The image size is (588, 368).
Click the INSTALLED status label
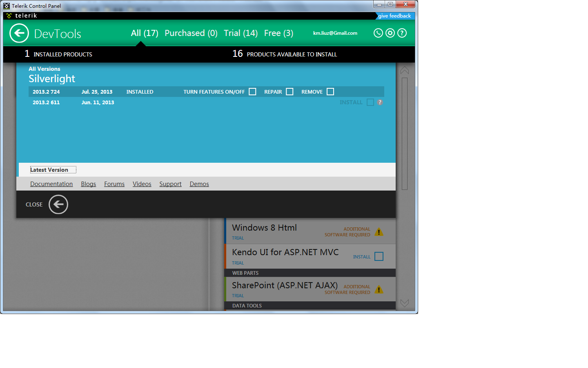[140, 92]
